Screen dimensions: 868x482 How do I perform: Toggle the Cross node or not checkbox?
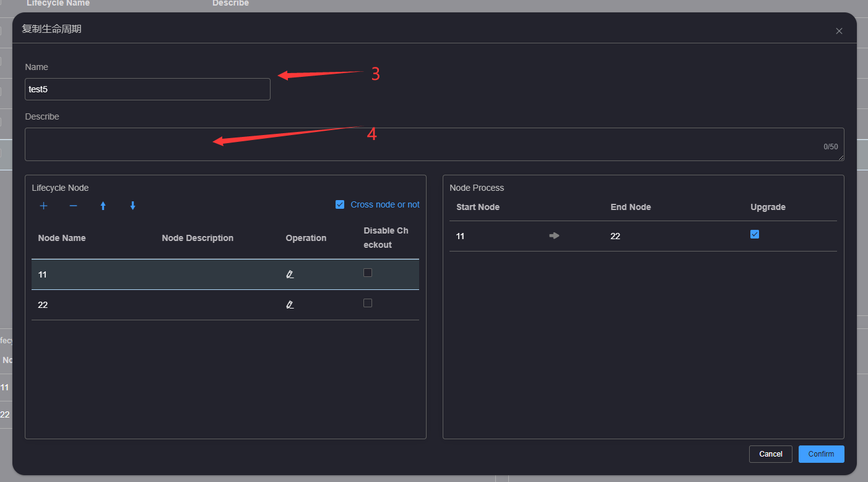pos(340,204)
